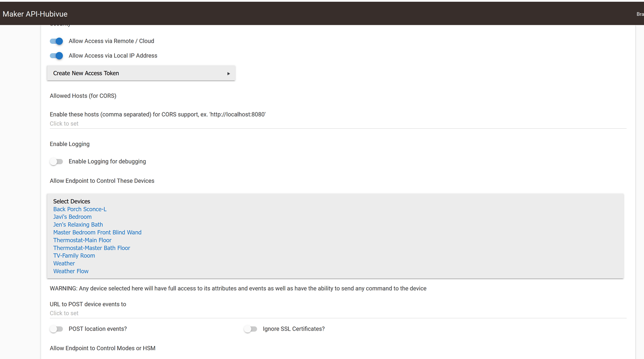This screenshot has height=359, width=644.
Task: Click Allow Endpoint to Control Modes or HSM
Action: (103, 348)
